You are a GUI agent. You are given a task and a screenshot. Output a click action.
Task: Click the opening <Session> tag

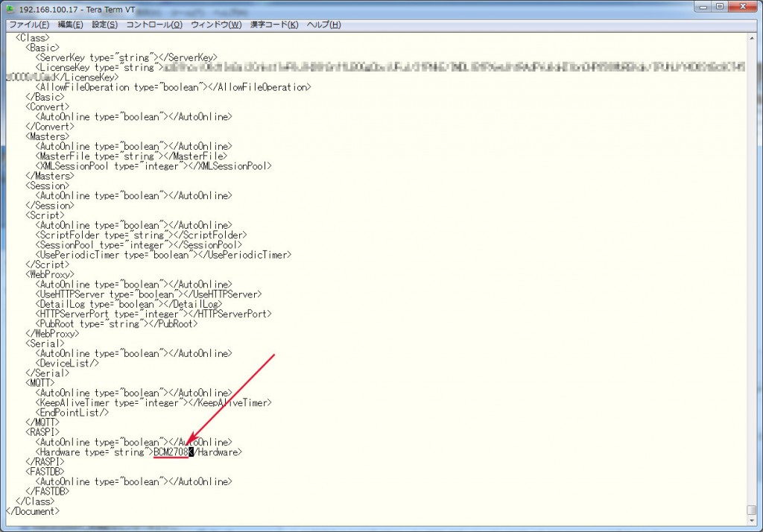click(48, 186)
